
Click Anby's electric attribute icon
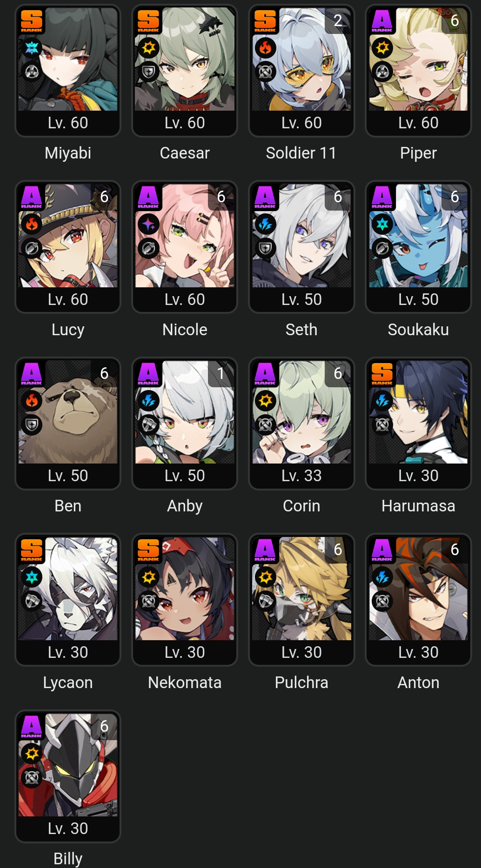pos(149,400)
